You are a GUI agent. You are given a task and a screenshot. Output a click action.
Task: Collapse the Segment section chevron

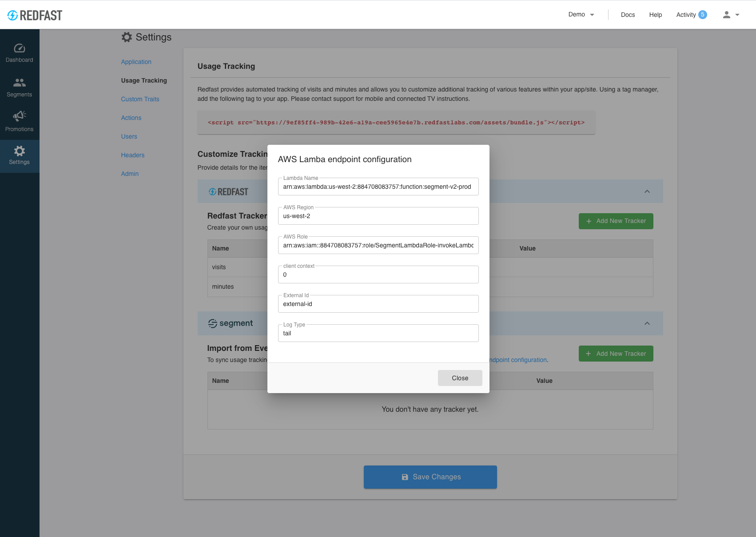click(647, 323)
